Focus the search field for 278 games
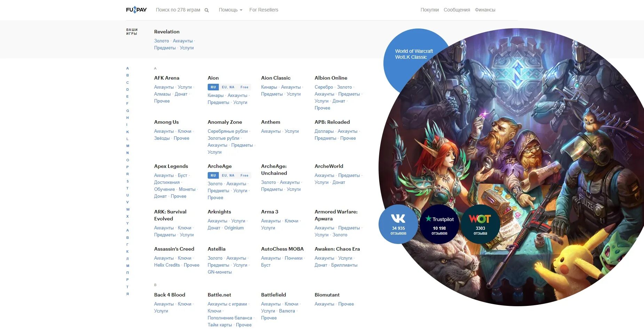This screenshot has height=333, width=644. point(178,10)
